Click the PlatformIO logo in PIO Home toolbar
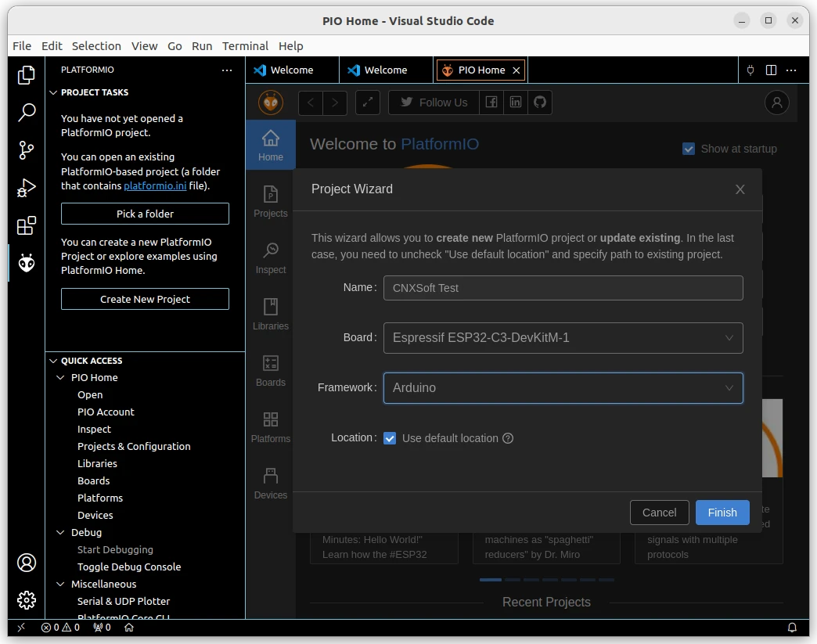 point(271,103)
